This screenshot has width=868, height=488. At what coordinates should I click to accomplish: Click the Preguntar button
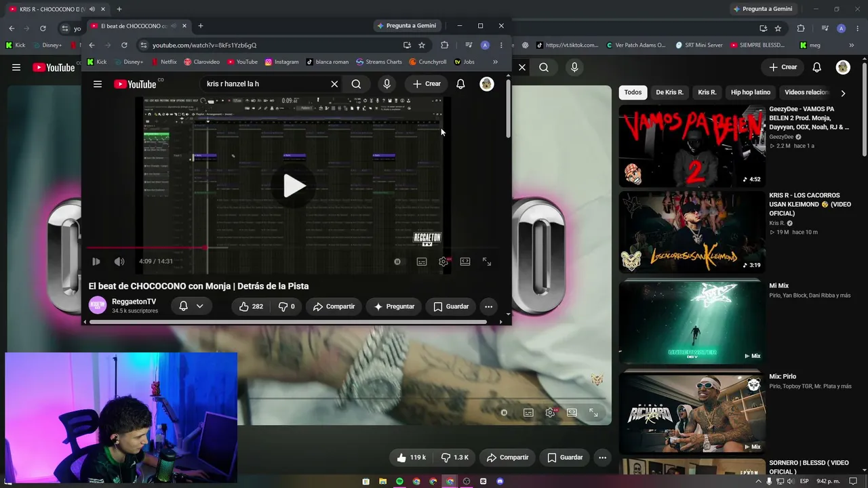point(393,306)
